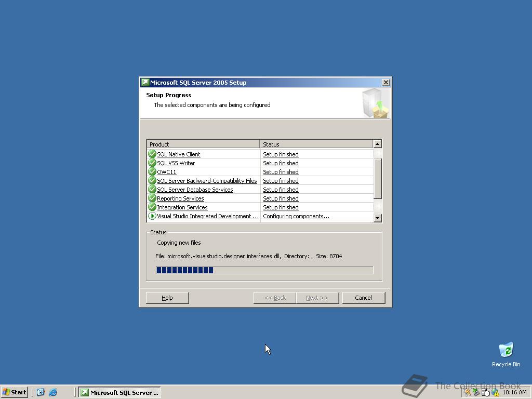Click Setup finished for Backward-Compatibility Files

point(281,180)
